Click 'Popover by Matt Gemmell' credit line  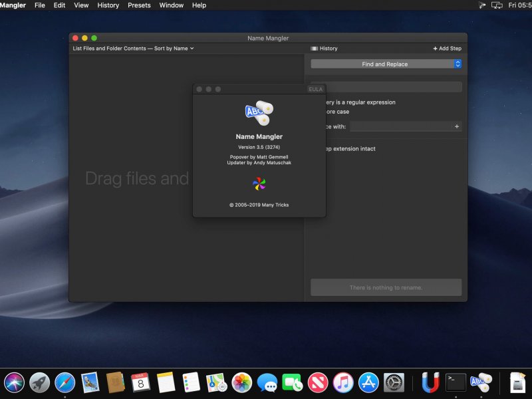pyautogui.click(x=259, y=157)
